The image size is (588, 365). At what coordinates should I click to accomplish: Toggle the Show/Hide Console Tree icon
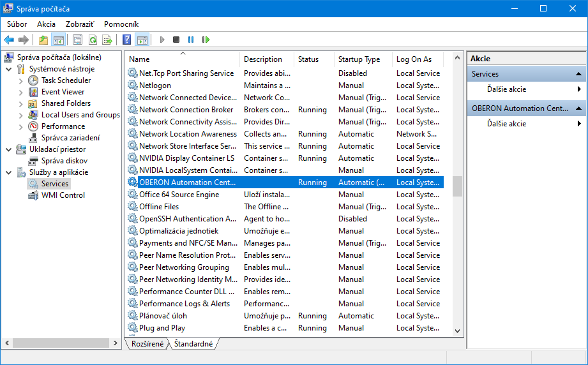point(59,40)
